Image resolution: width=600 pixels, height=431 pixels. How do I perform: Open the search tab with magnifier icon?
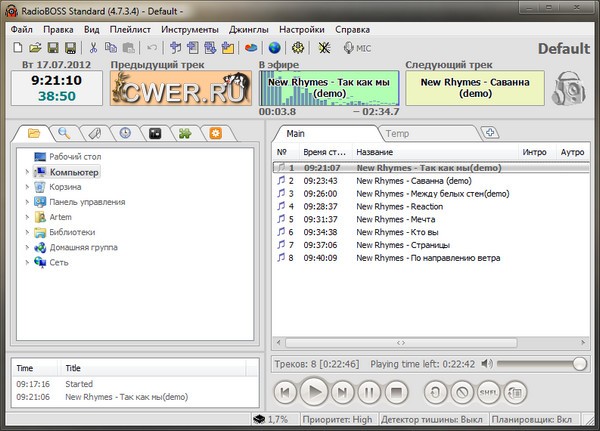point(63,132)
